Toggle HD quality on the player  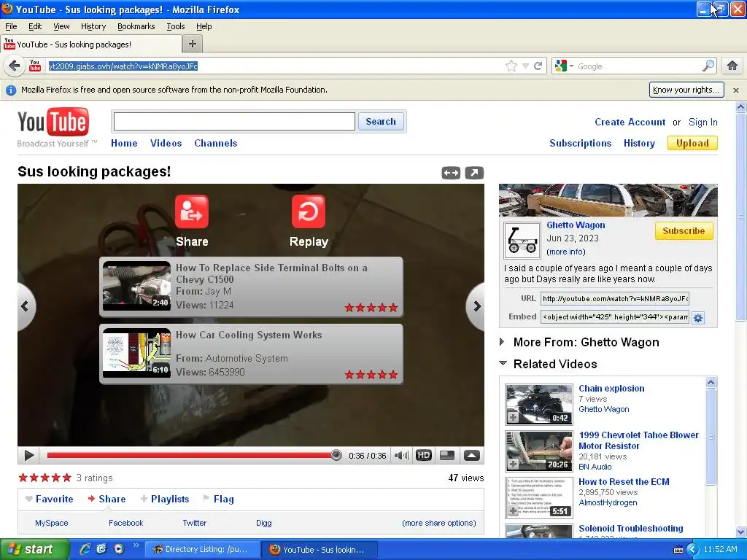[x=424, y=455]
